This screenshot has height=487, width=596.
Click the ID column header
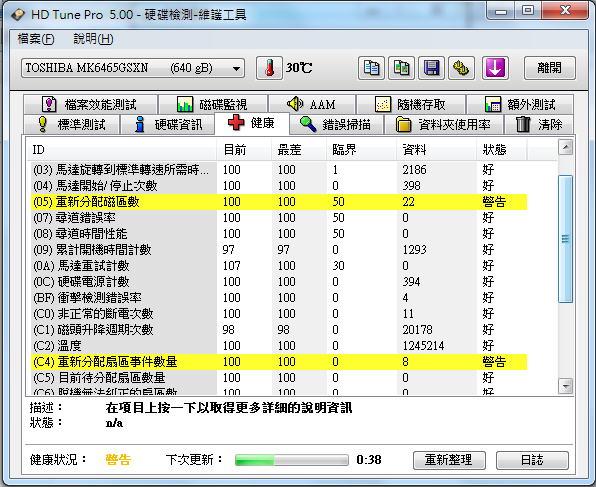(122, 150)
